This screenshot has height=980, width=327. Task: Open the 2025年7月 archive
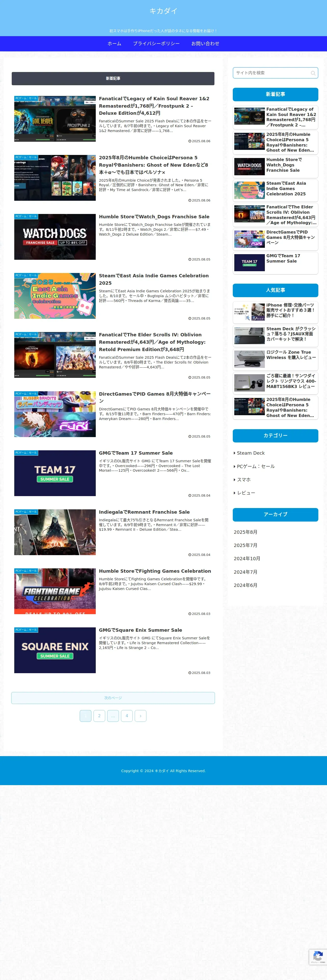point(246,545)
